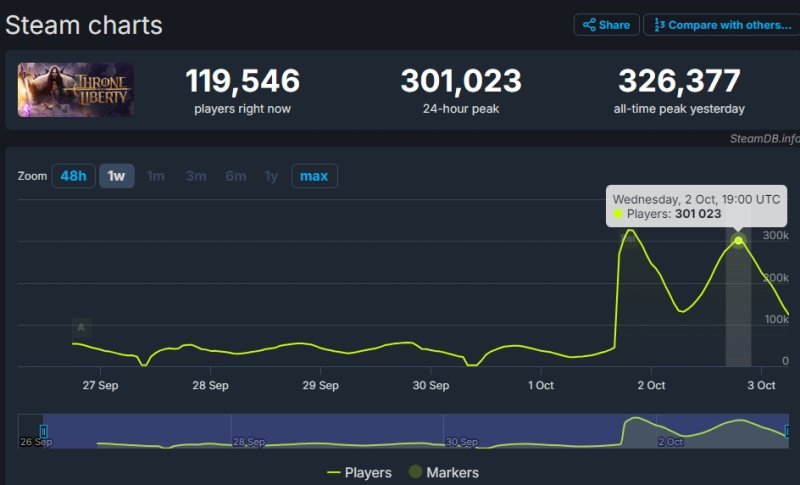The height and width of the screenshot is (485, 800).
Task: Click the first chart peak before 2 Oct
Action: (630, 231)
